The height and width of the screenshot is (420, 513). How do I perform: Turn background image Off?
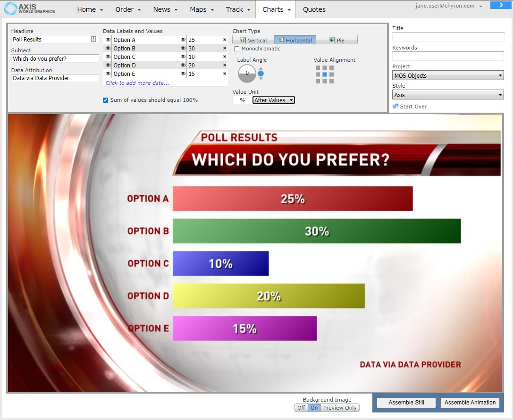pos(301,408)
